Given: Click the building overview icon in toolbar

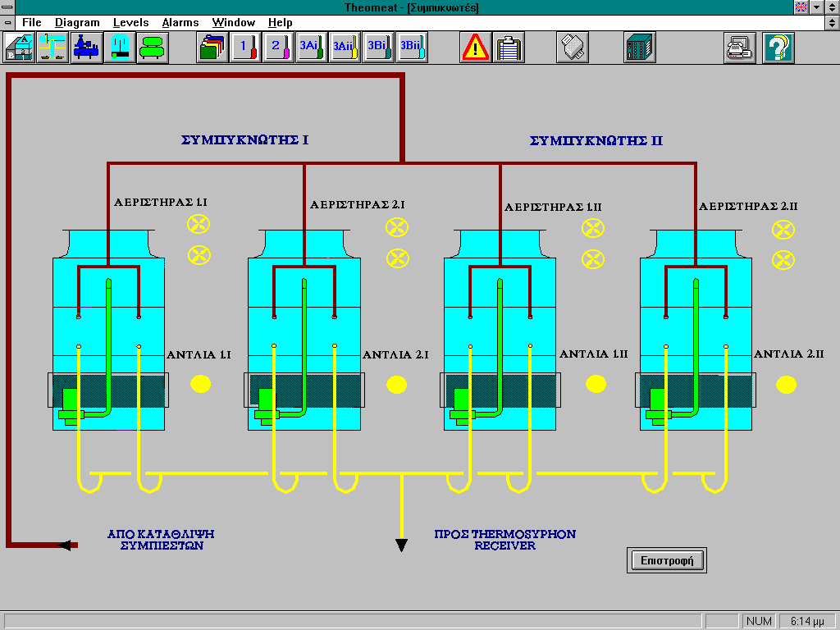Looking at the screenshot, I should (20, 48).
